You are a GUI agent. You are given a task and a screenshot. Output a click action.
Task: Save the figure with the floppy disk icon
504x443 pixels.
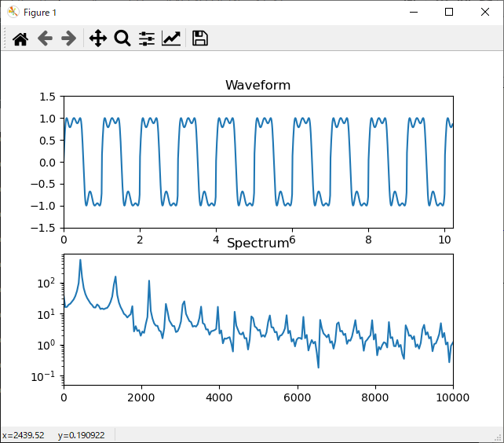tap(199, 38)
